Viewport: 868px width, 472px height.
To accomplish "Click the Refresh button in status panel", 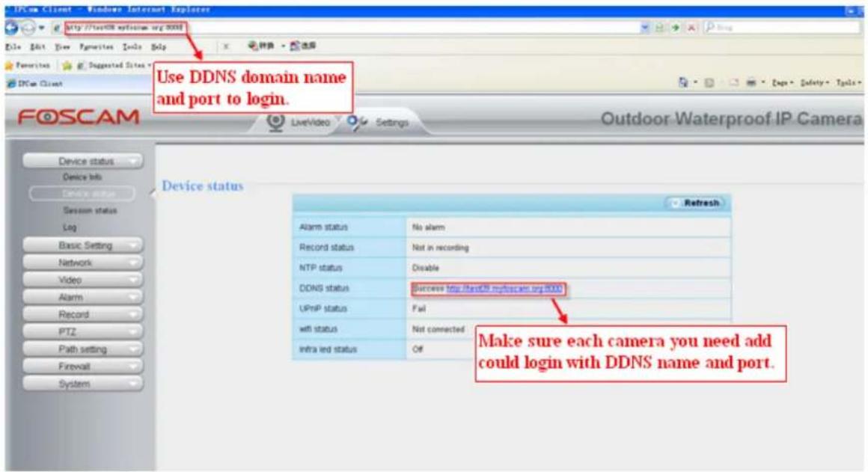I will point(697,203).
